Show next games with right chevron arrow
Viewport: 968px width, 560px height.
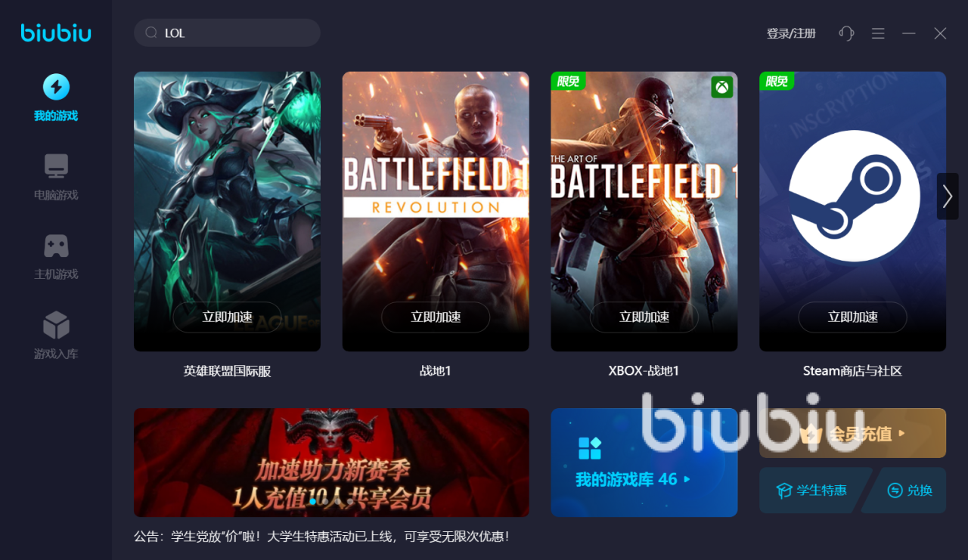click(948, 196)
